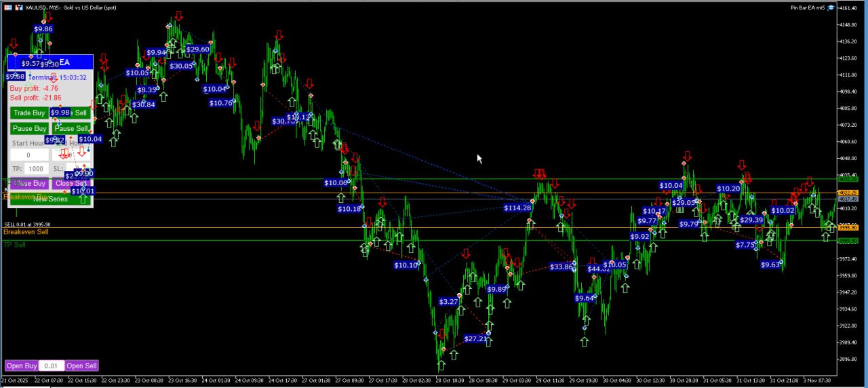Select the $10.17 profit label
This screenshot has height=388, width=868.
(654, 211)
